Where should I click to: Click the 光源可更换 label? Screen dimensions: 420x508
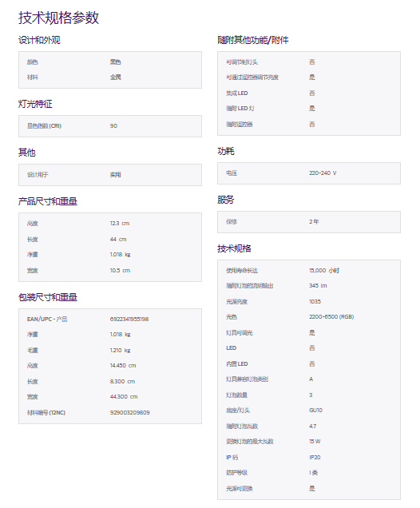click(x=240, y=488)
